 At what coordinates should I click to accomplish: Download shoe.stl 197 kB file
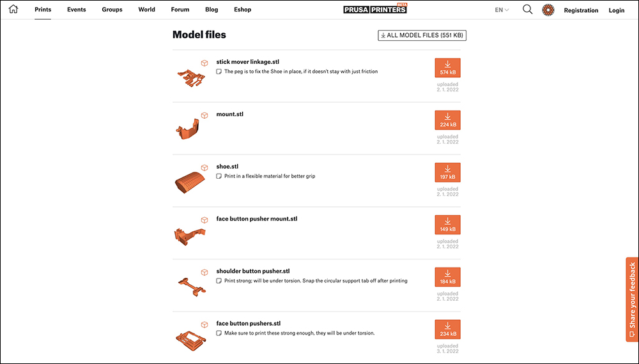(x=447, y=172)
